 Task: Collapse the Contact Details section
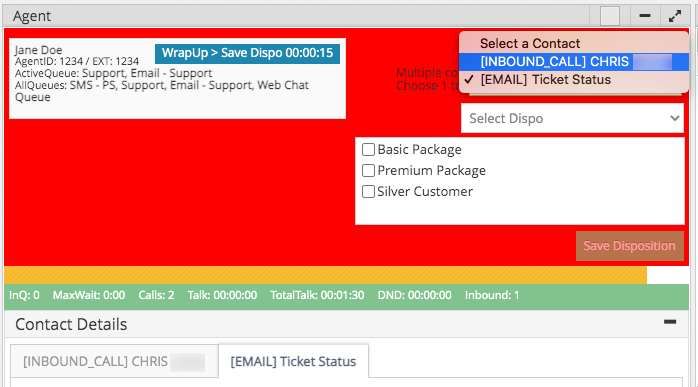(x=670, y=322)
